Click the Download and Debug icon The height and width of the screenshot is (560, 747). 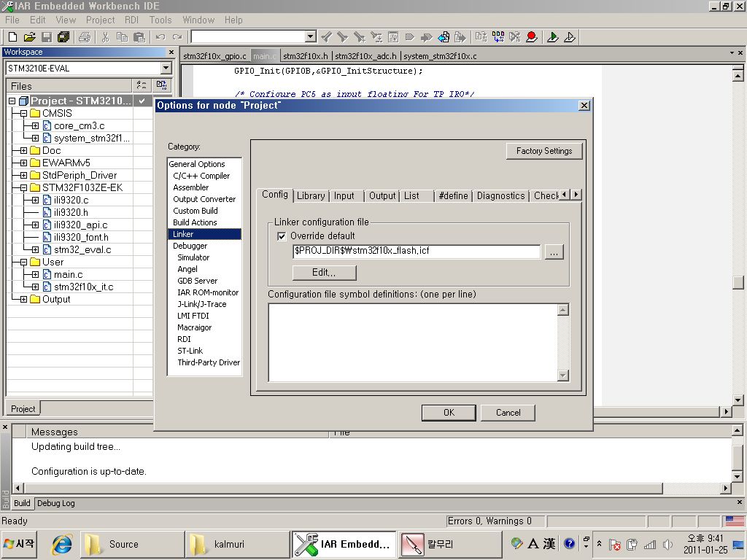coord(553,36)
